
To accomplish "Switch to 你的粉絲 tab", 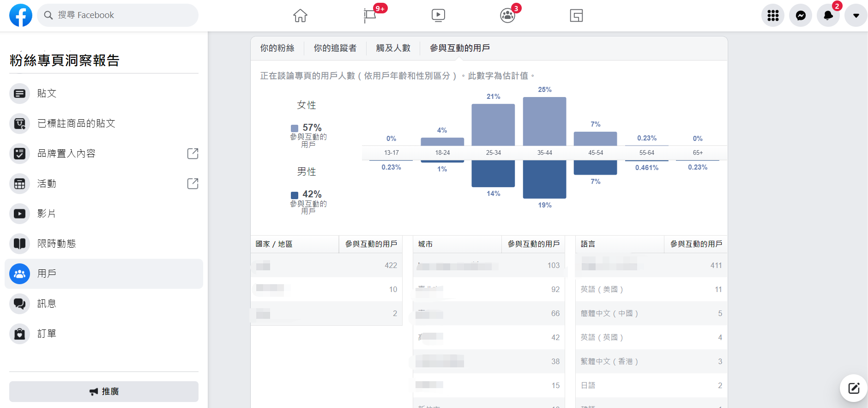I will tap(277, 48).
